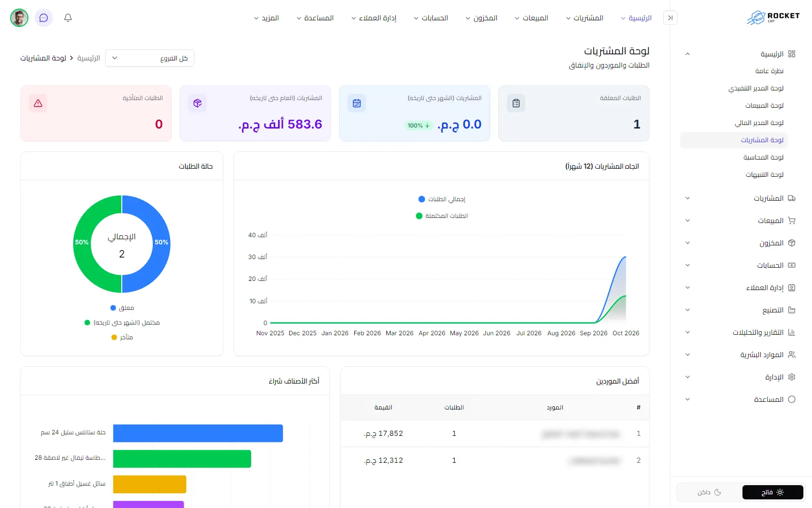Screen dimensions: 812x508
Task: Click the المساعدة circle icon in sidebar
Action: pyautogui.click(x=792, y=399)
